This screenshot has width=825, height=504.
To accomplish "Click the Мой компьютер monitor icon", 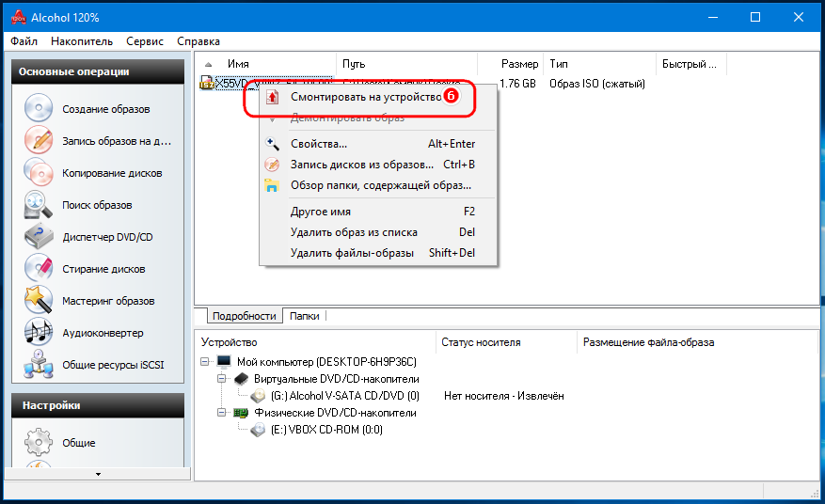I will (224, 361).
